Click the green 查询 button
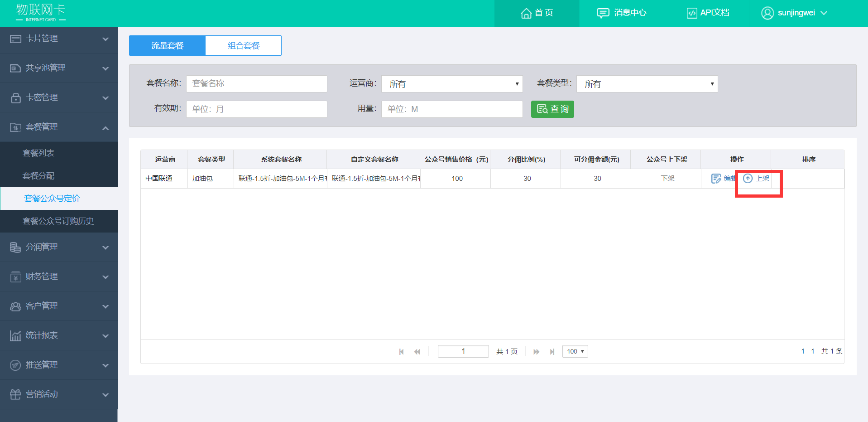Viewport: 868px width, 422px height. coord(552,109)
